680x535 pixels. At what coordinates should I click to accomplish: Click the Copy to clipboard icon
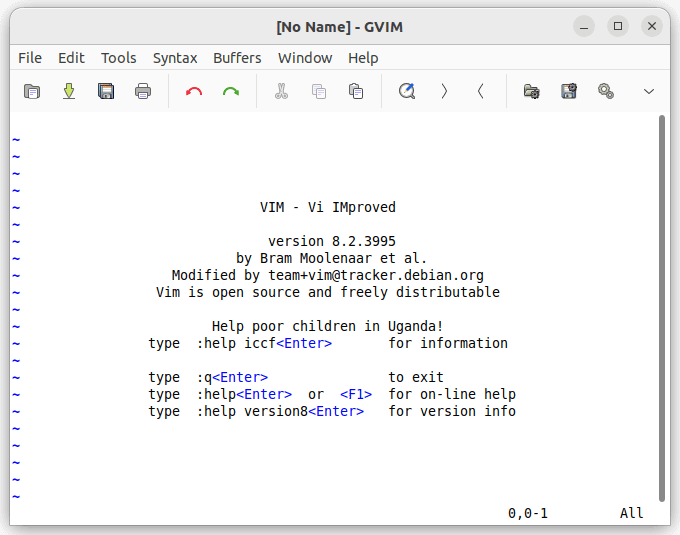pyautogui.click(x=319, y=91)
